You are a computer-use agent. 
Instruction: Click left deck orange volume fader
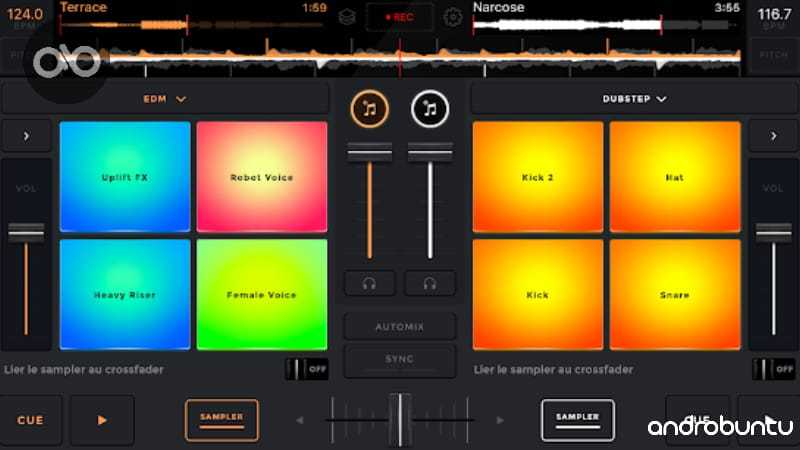369,152
